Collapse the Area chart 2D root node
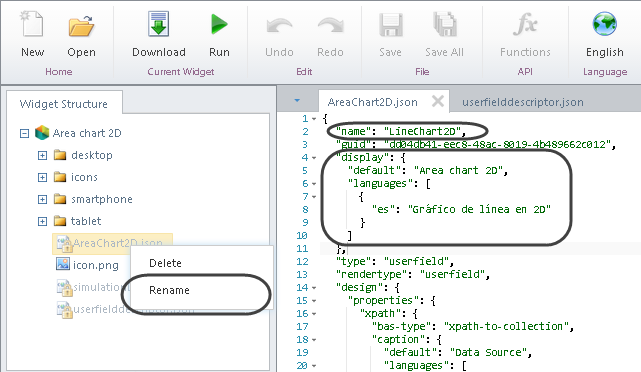This screenshot has height=372, width=641. (x=25, y=133)
